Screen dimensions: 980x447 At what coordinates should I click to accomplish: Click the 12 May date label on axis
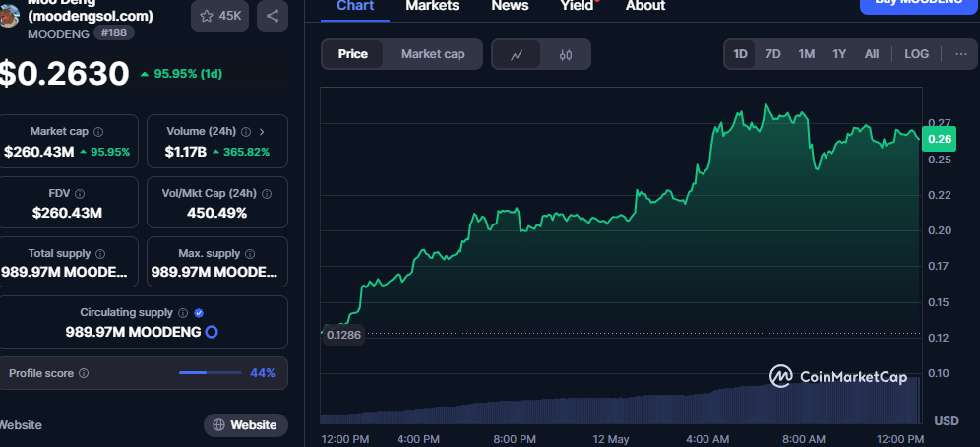611,439
